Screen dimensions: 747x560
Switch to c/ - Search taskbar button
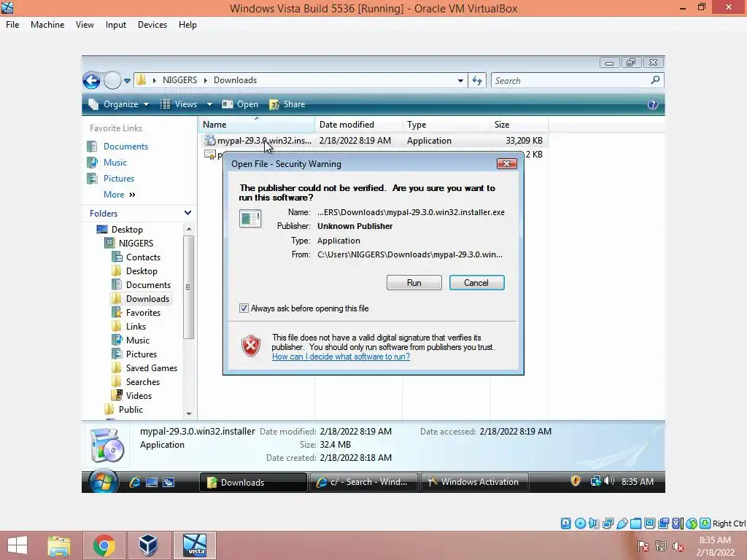pos(364,482)
